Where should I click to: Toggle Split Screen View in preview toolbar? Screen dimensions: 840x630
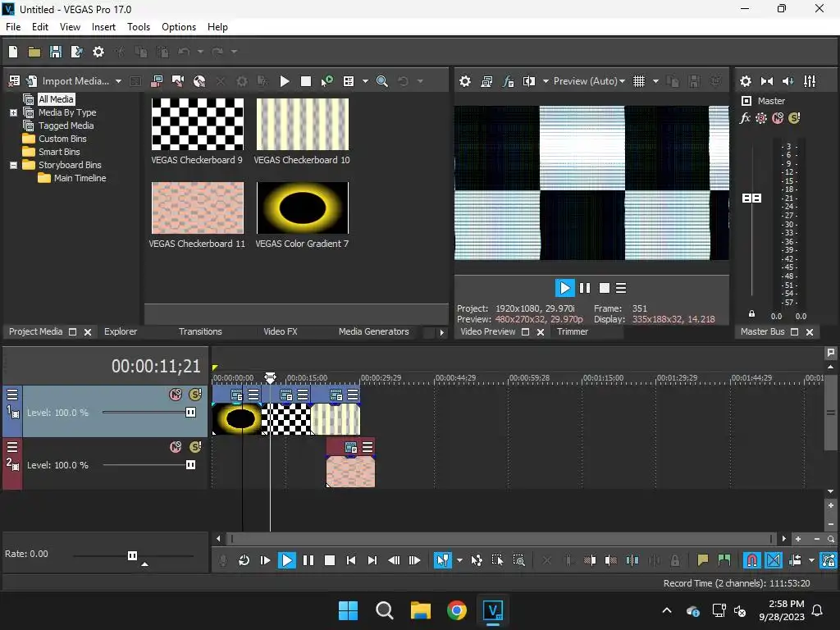529,81
